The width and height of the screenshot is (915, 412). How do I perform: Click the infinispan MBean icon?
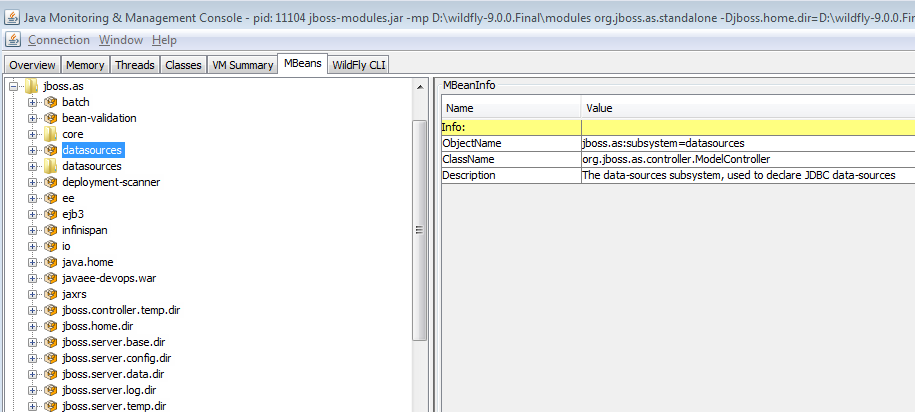pos(51,230)
